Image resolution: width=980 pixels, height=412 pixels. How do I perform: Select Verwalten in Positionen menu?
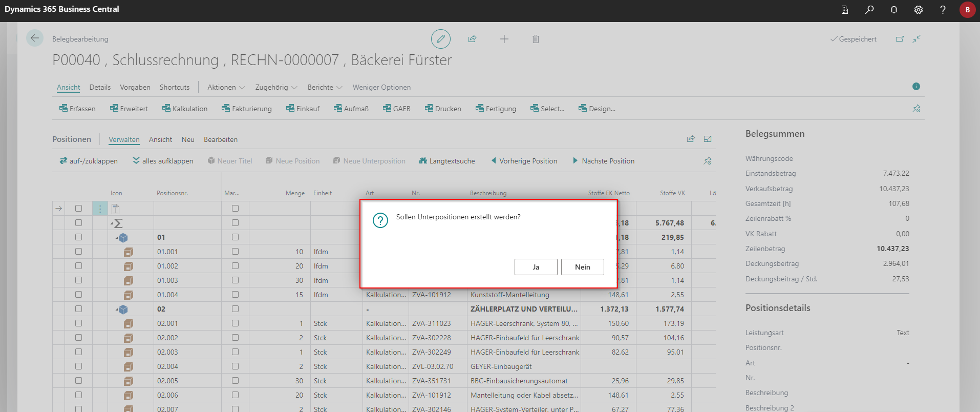(124, 139)
